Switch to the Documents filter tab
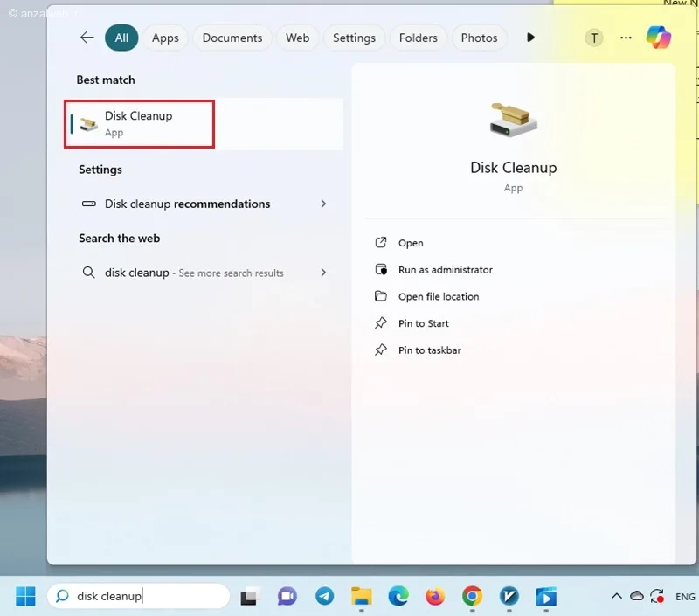This screenshot has width=699, height=616. [x=232, y=38]
